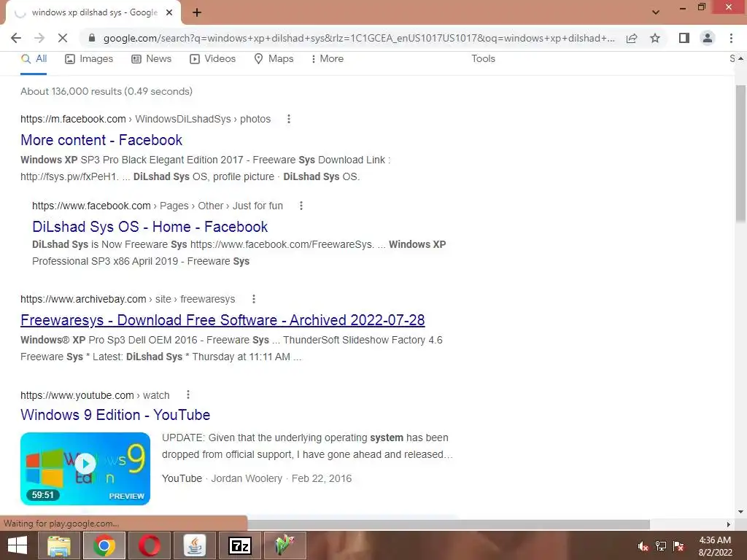
Task: Launch Opera browser from taskbar
Action: coord(150,545)
